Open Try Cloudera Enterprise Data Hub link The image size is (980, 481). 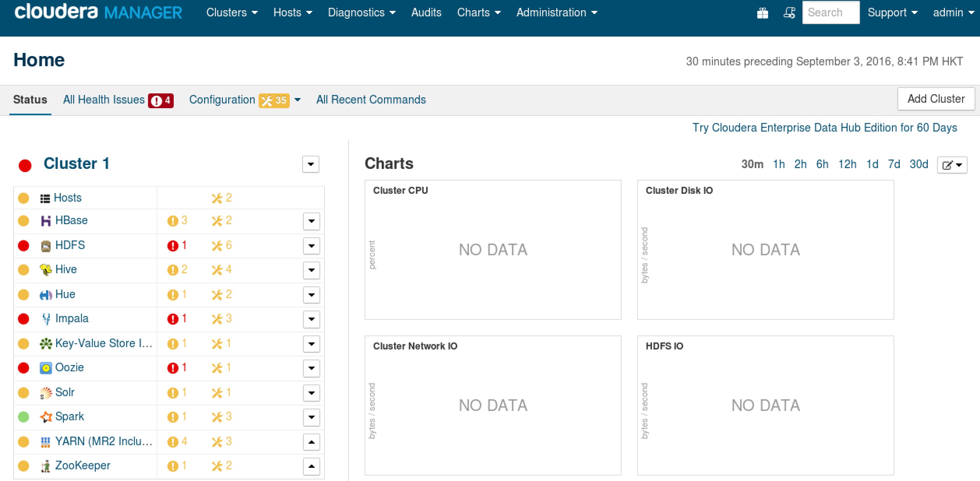[x=824, y=128]
